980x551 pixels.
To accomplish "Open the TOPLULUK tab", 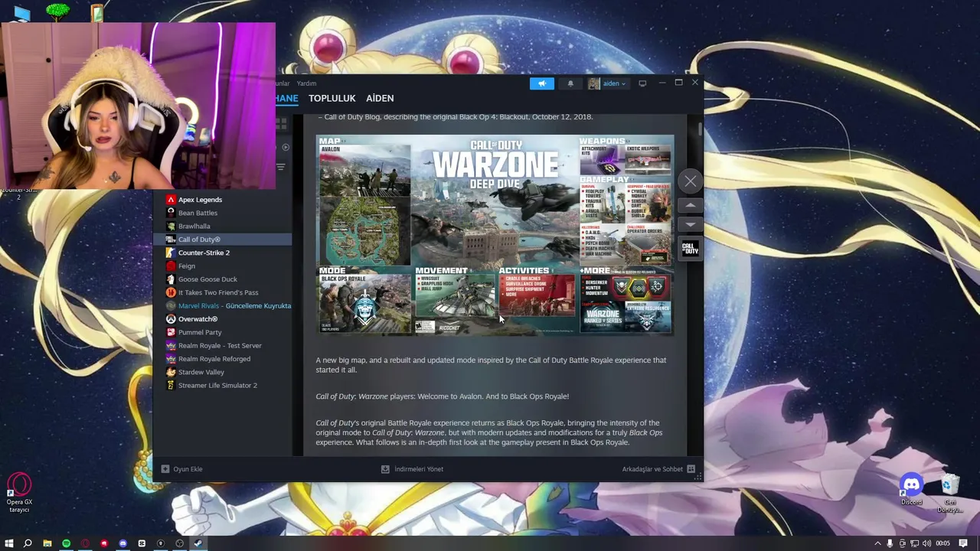I will click(332, 98).
